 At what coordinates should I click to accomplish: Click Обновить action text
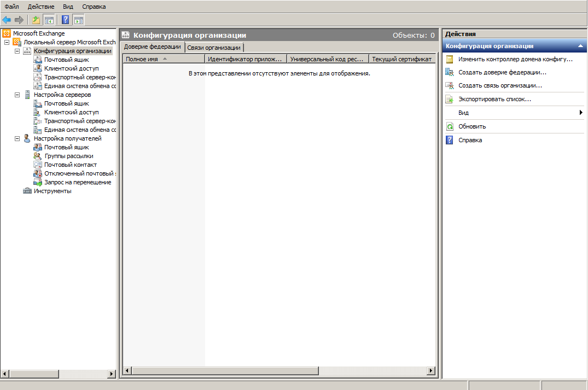(471, 126)
